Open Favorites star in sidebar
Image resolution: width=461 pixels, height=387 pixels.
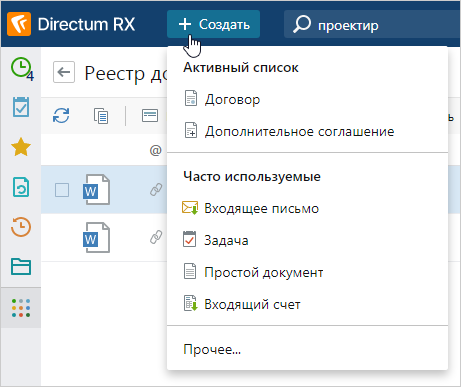click(x=21, y=147)
